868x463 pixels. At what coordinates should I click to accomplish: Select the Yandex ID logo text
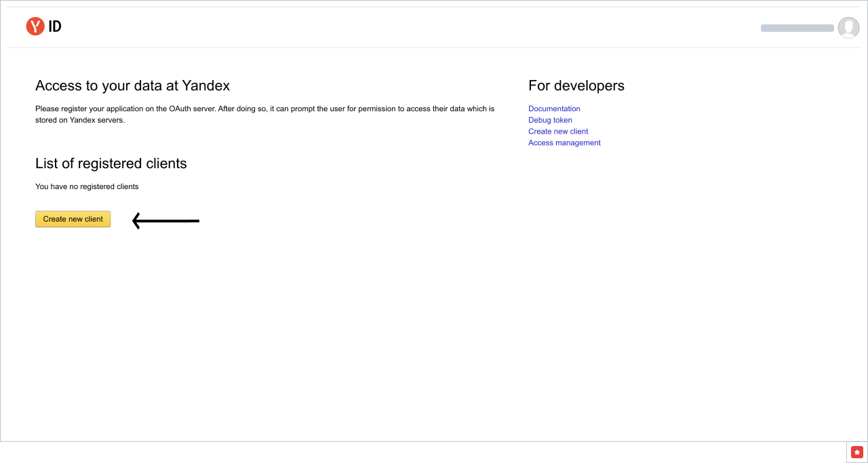point(55,26)
